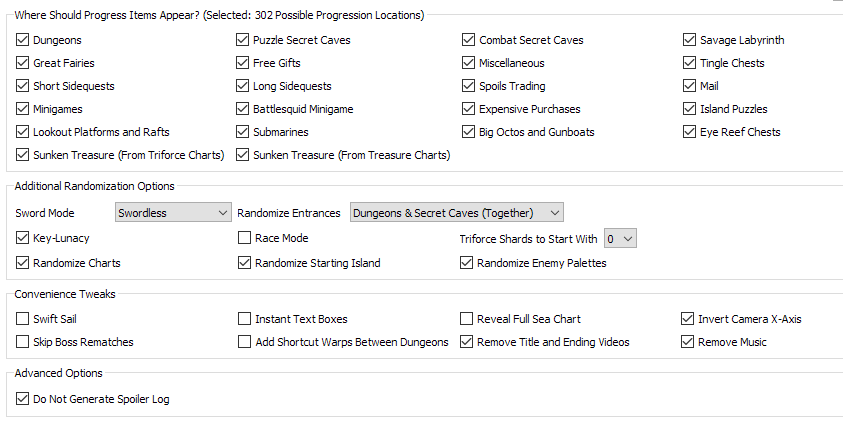Open Triforce Shards to Start With dropdown

[x=620, y=239]
